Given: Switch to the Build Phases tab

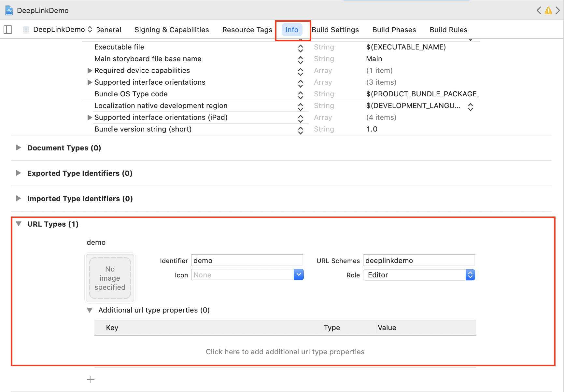Looking at the screenshot, I should pos(394,30).
